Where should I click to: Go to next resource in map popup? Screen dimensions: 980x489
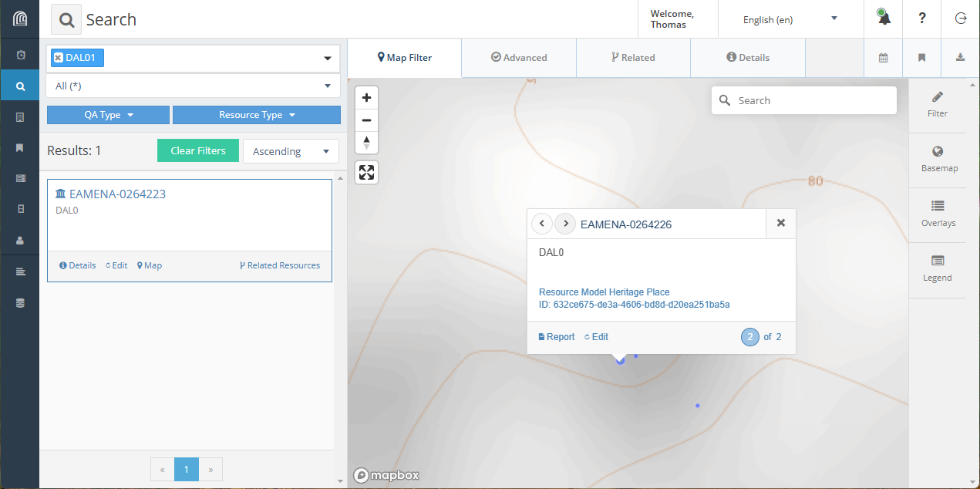tap(565, 224)
